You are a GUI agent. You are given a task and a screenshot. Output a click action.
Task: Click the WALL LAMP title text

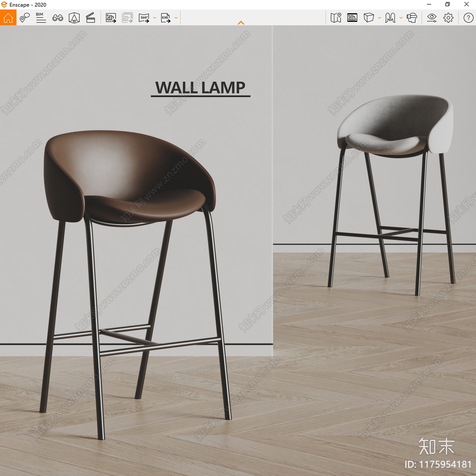(x=201, y=88)
